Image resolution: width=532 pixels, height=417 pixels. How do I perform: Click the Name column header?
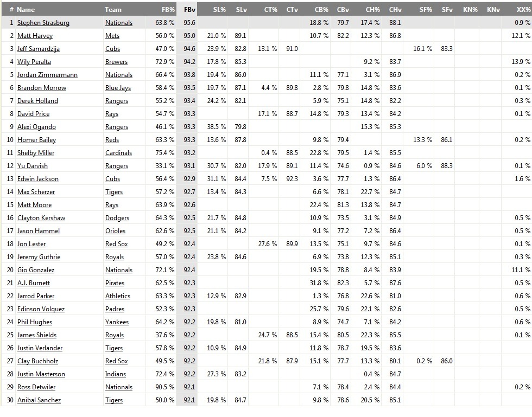coord(26,9)
